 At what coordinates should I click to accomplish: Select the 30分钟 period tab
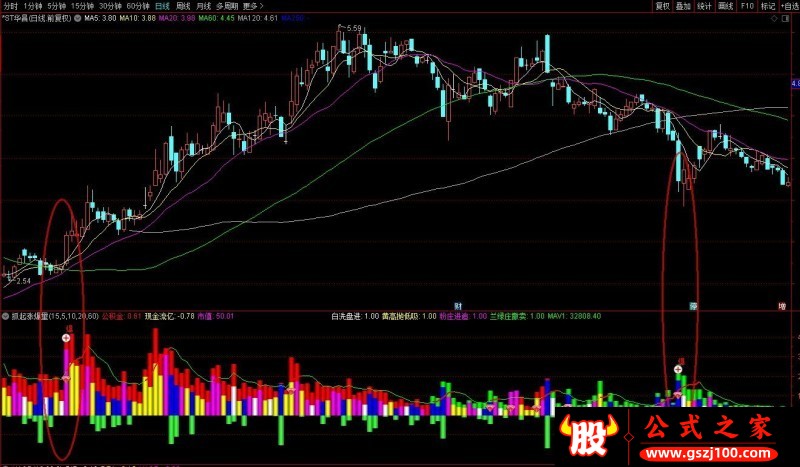110,6
